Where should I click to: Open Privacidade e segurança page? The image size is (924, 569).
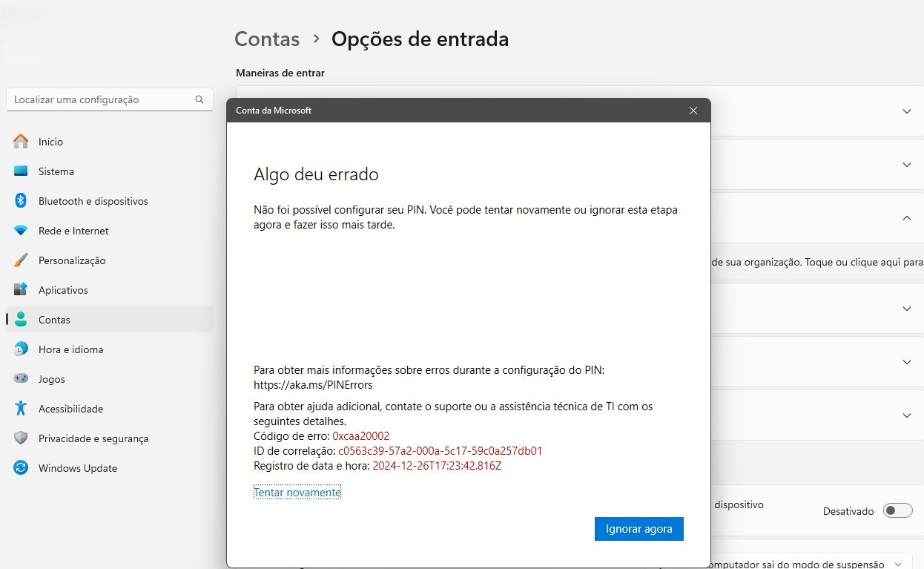point(110,438)
